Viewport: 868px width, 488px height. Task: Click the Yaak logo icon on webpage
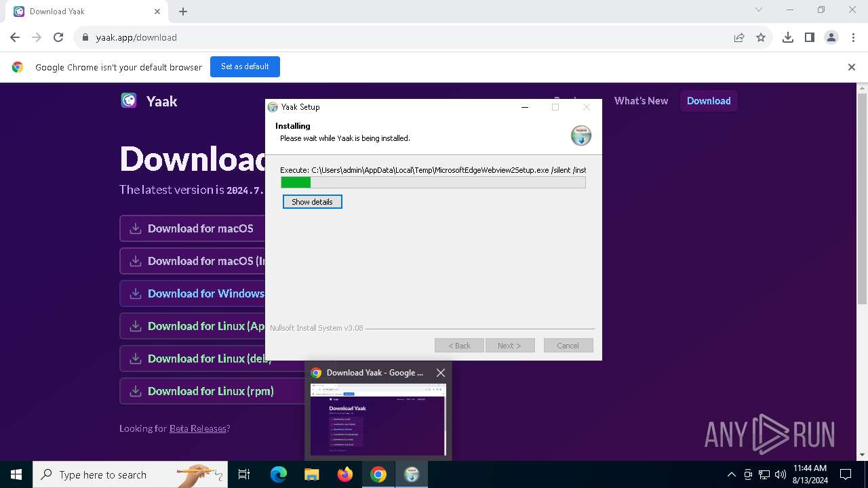click(129, 101)
